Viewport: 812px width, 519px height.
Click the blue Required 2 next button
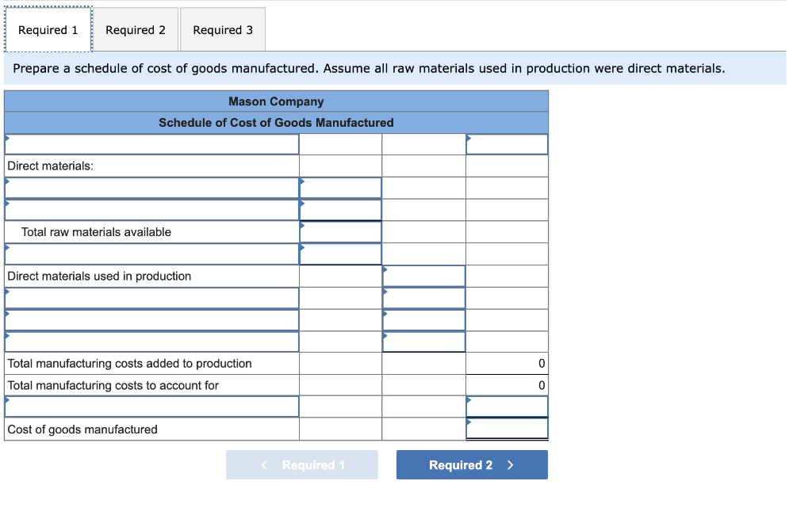(x=472, y=464)
